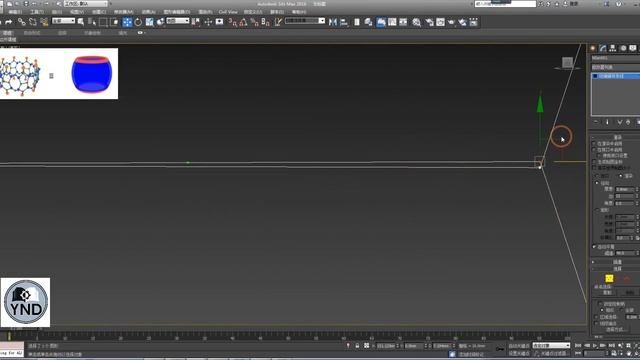Open the reference coordinate system dropdown
This screenshot has height=360, width=640.
[x=178, y=20]
